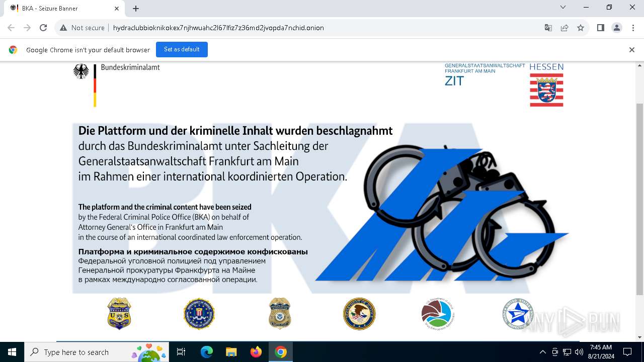This screenshot has height=362, width=644.
Task: Open the Chrome profile avatar
Action: coord(617,28)
